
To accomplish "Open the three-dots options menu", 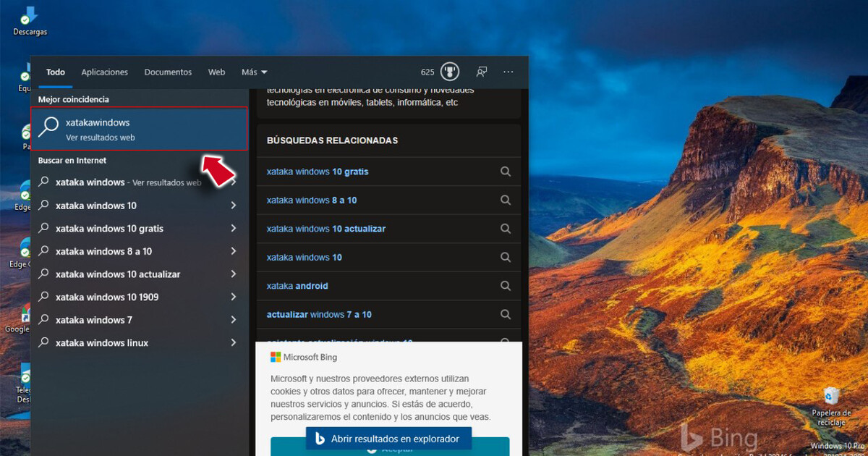I will tap(509, 72).
